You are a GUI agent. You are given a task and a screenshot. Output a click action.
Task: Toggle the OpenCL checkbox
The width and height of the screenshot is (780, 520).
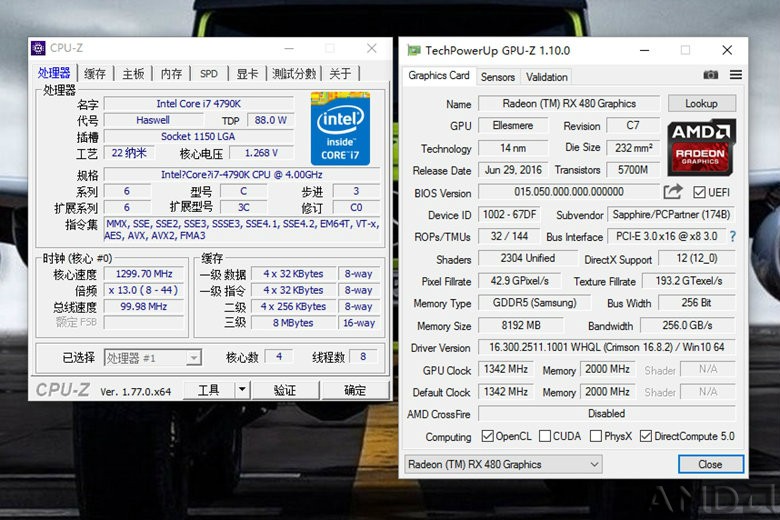(488, 436)
